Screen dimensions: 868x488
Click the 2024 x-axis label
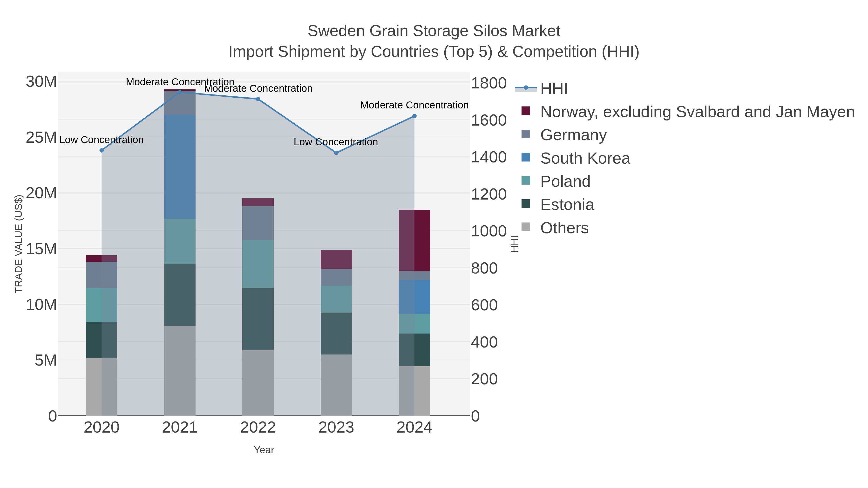click(x=414, y=428)
